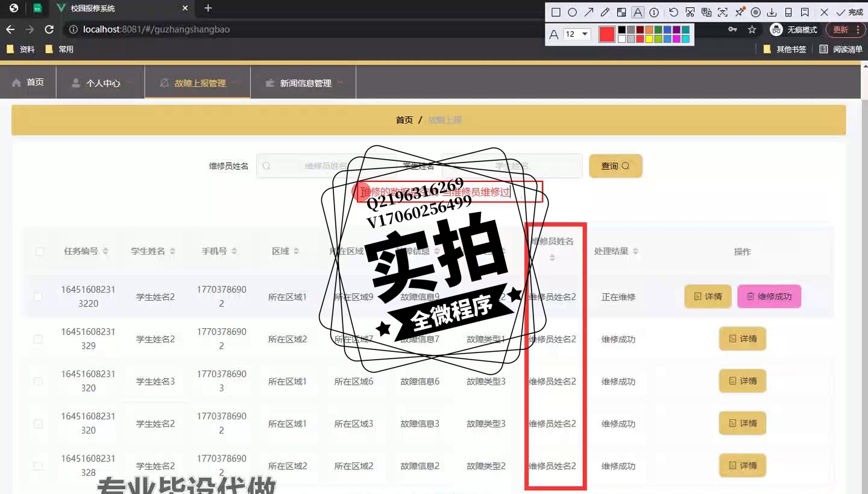Pick the white color swatch
Screen dimensions: 868x494
(x=622, y=39)
